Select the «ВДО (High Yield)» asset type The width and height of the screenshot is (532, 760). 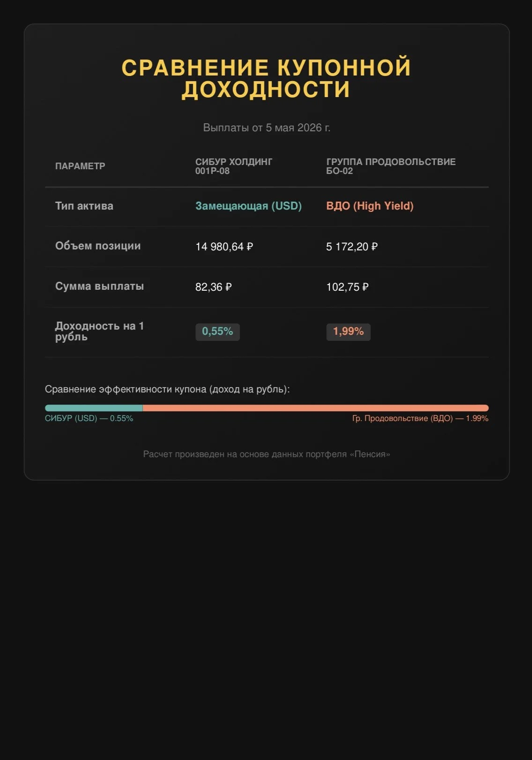tap(370, 206)
